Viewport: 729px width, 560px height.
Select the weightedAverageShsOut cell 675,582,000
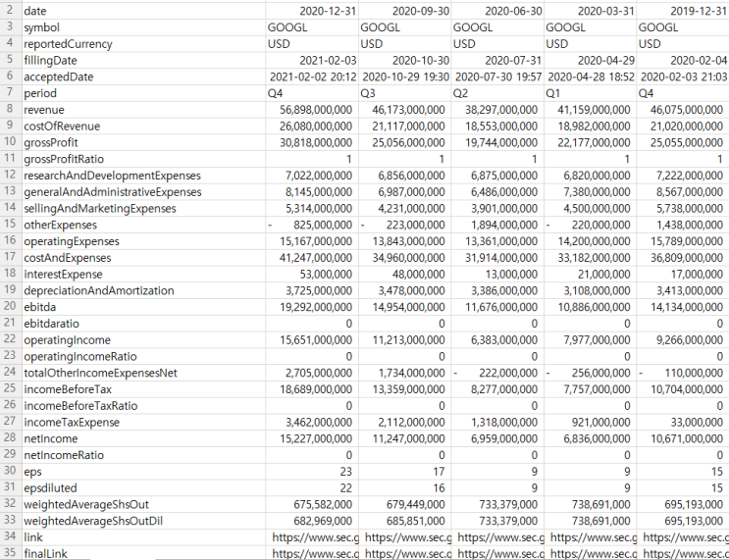312,504
